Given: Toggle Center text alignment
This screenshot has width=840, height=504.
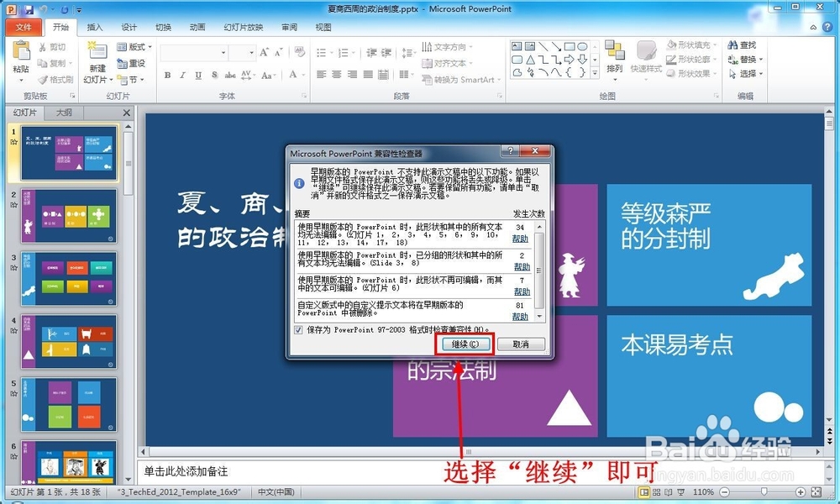Looking at the screenshot, I should coord(337,75).
